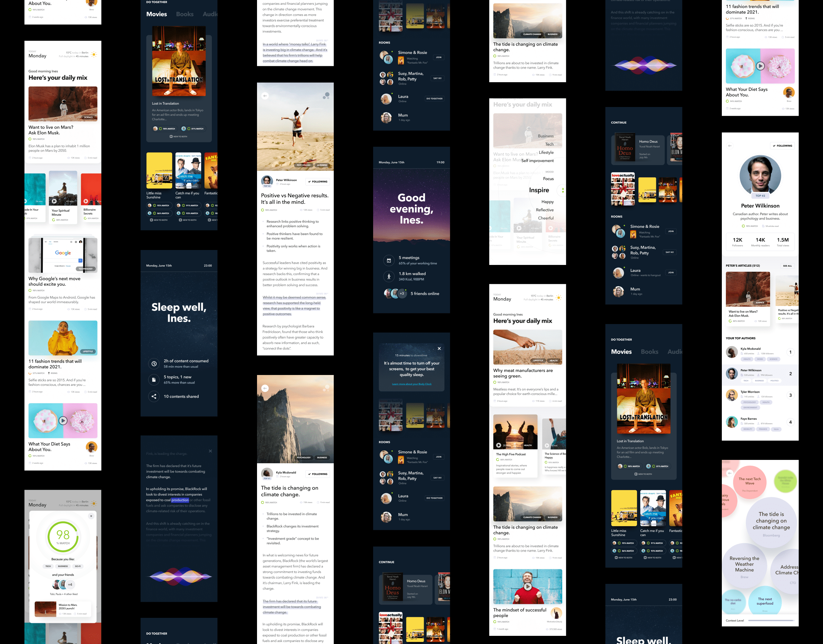Click the Context Level slider

point(771,620)
